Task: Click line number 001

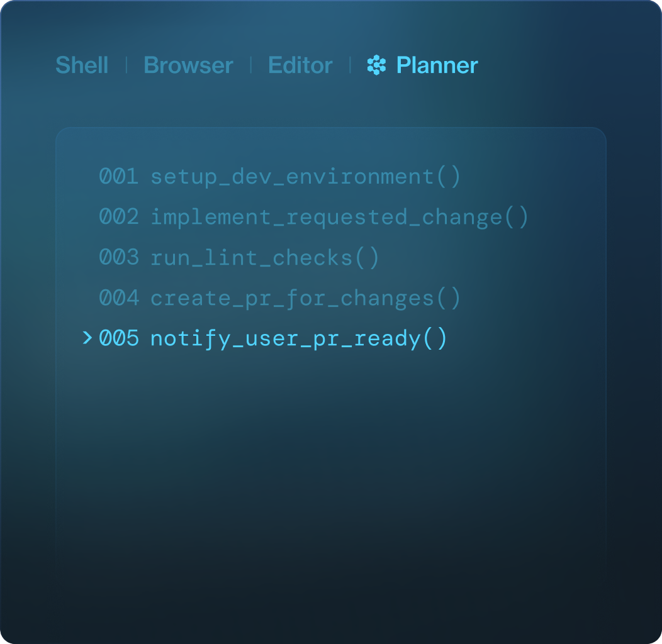Action: point(118,177)
